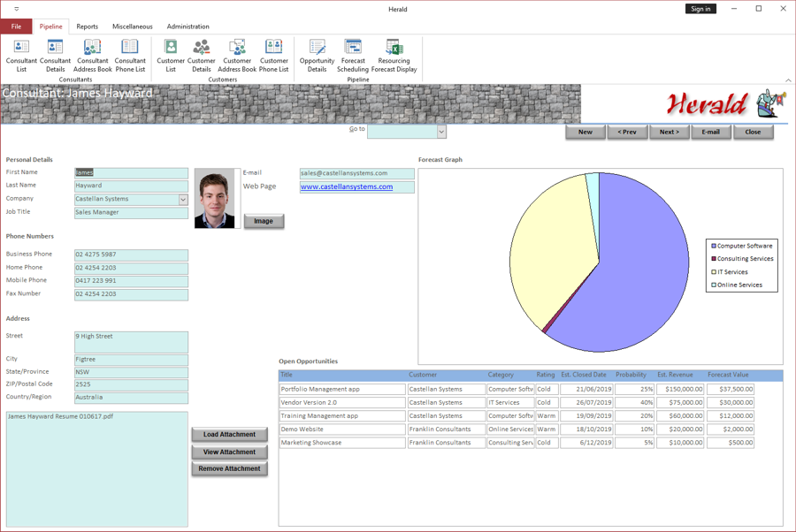Open Forecast Scheduling
Image resolution: width=796 pixels, height=532 pixels.
353,56
